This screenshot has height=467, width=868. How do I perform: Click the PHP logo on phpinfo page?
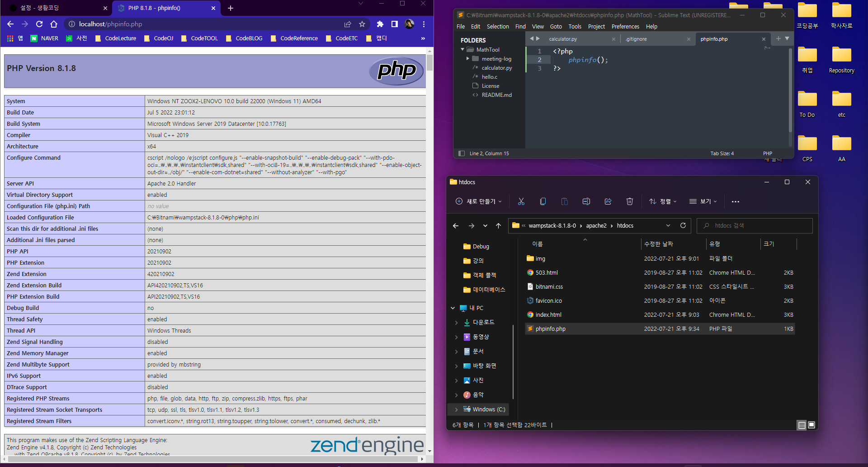[x=396, y=71]
